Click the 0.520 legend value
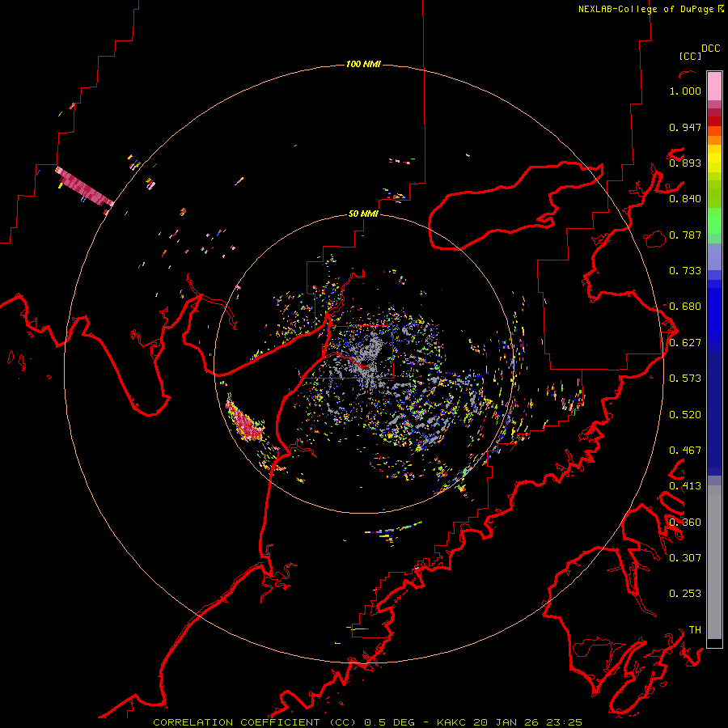Image resolution: width=728 pixels, height=728 pixels. pos(685,415)
